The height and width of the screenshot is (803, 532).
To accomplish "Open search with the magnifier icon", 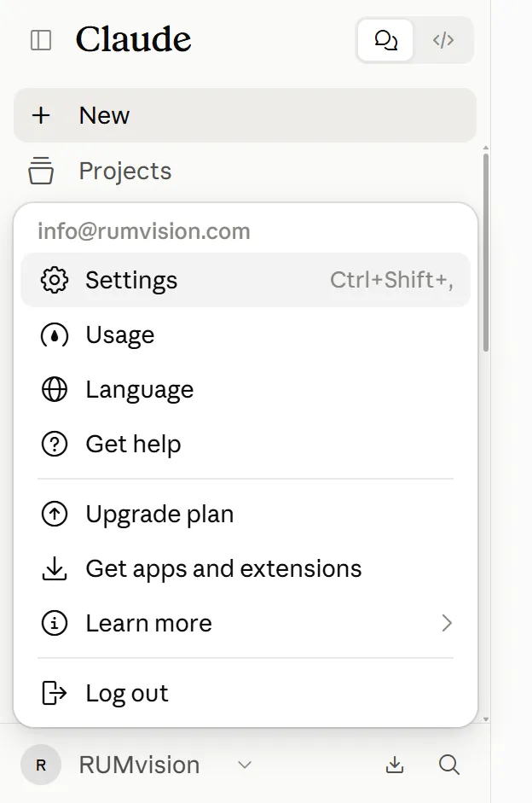I will point(449,765).
